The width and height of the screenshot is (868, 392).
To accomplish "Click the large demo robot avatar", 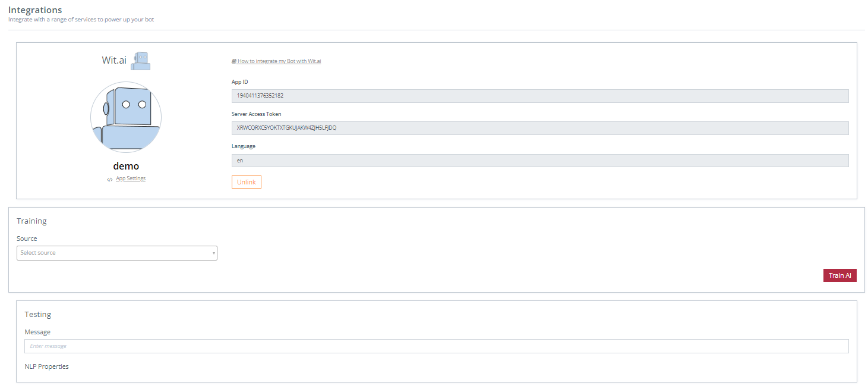I will pos(126,117).
